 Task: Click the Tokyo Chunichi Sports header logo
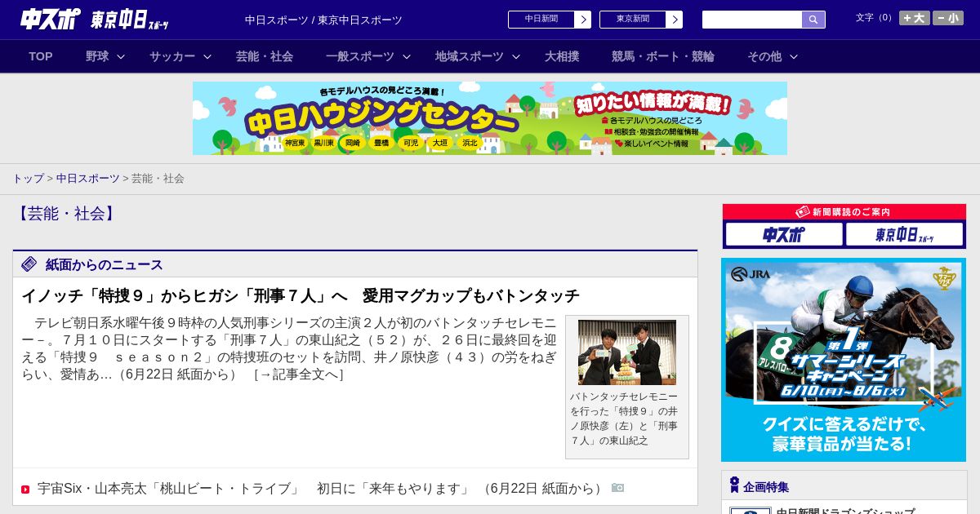pos(130,20)
